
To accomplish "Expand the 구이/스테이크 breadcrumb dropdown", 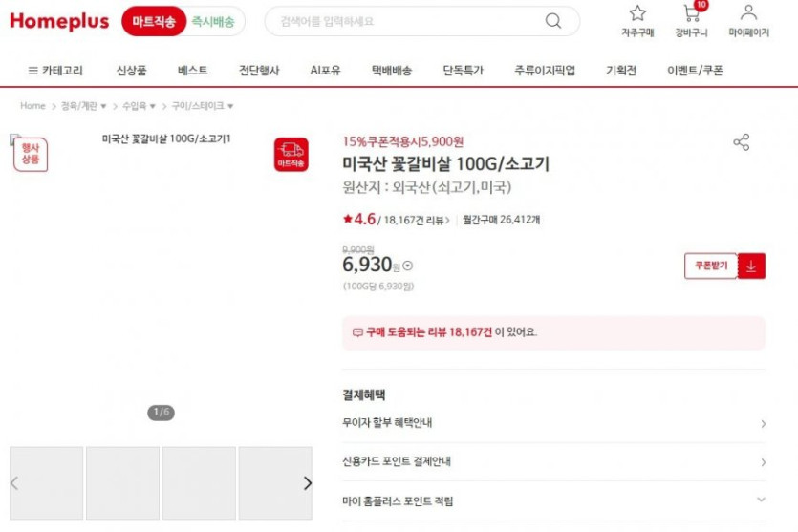I will (x=203, y=106).
